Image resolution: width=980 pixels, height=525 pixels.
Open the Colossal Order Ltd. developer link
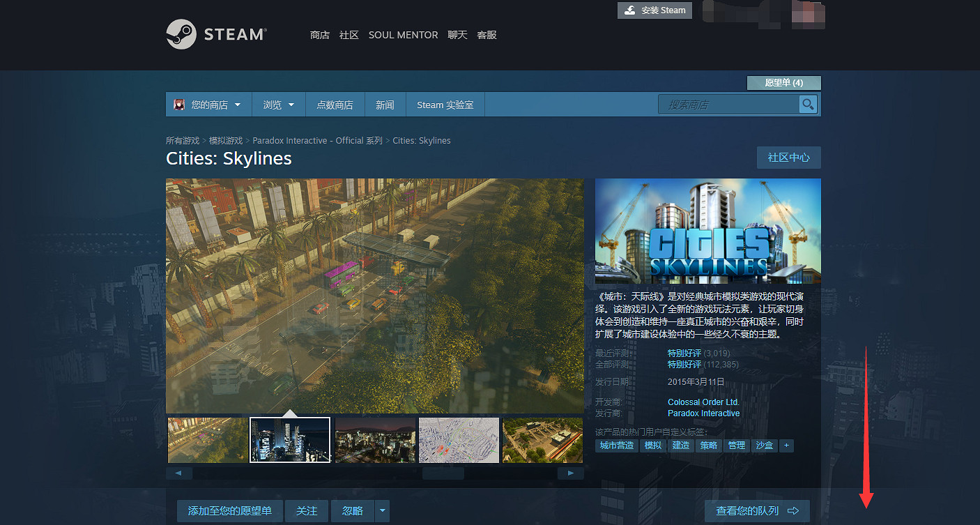(x=703, y=402)
